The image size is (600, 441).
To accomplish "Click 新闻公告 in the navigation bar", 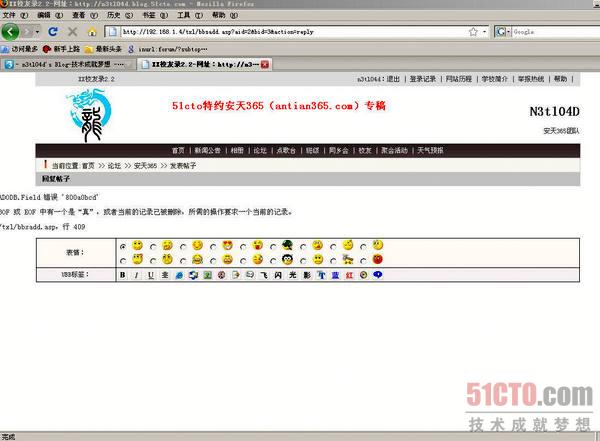I will (x=208, y=150).
